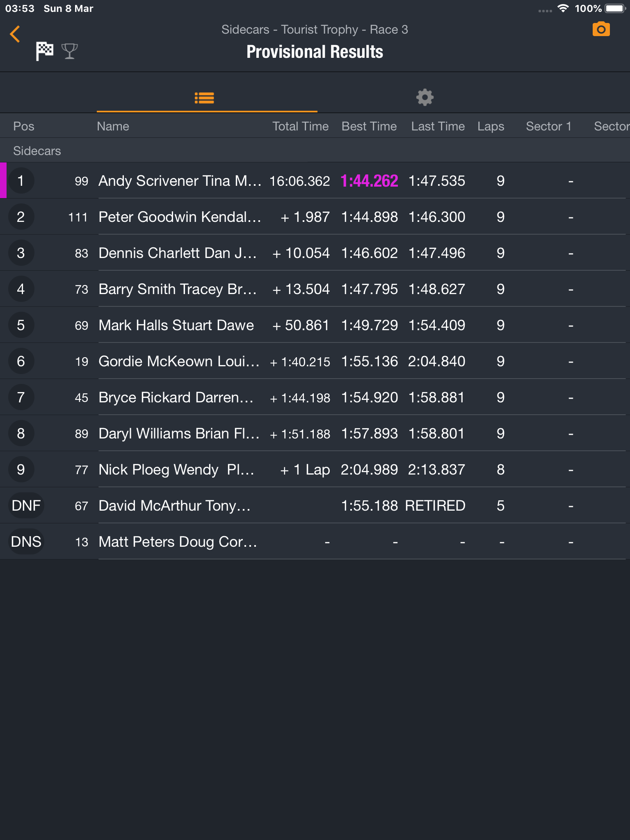This screenshot has width=630, height=840.
Task: Open Andy Scrivener's result row
Action: tap(315, 180)
